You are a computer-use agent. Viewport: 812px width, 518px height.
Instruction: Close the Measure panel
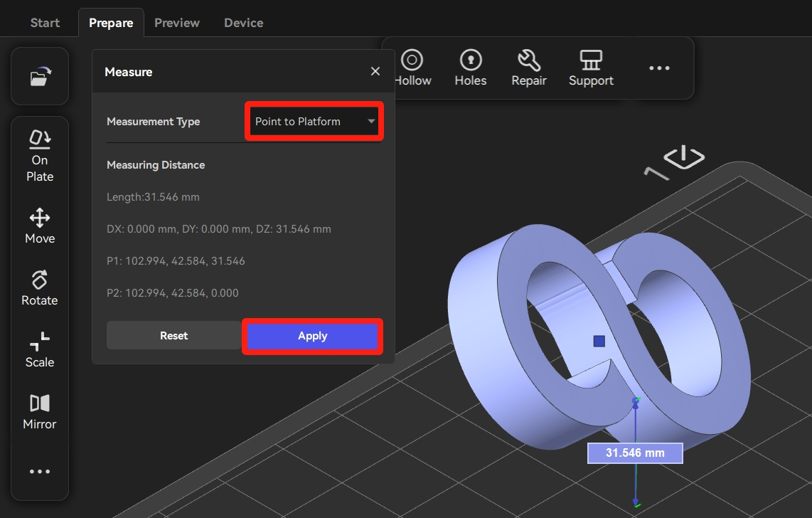[x=375, y=71]
